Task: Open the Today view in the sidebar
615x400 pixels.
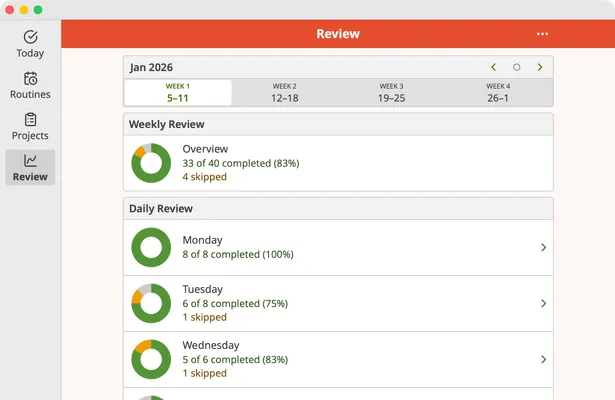Action: [x=30, y=44]
